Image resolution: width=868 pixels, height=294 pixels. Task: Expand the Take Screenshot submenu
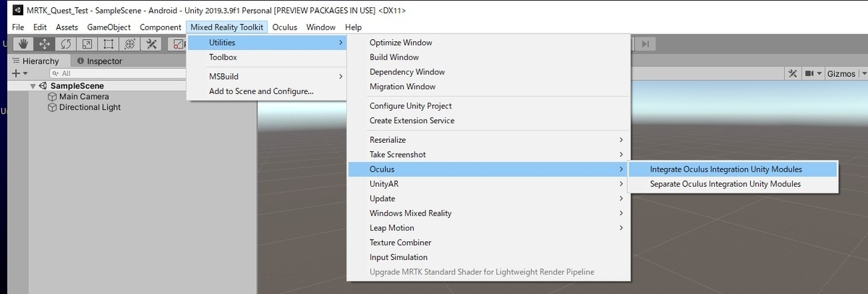click(x=489, y=154)
